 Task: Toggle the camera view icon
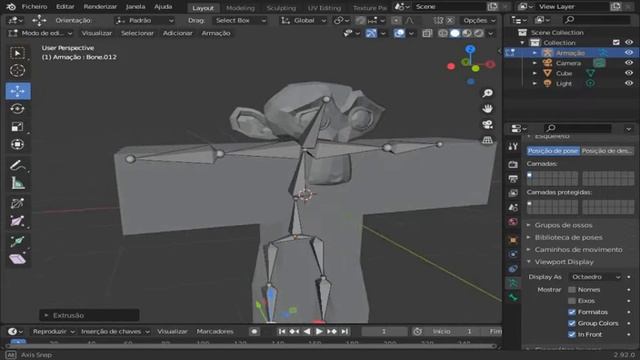point(487,124)
